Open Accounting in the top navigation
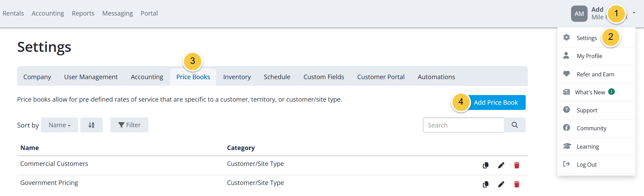Screen dimensions: 644x196 (x=48, y=13)
